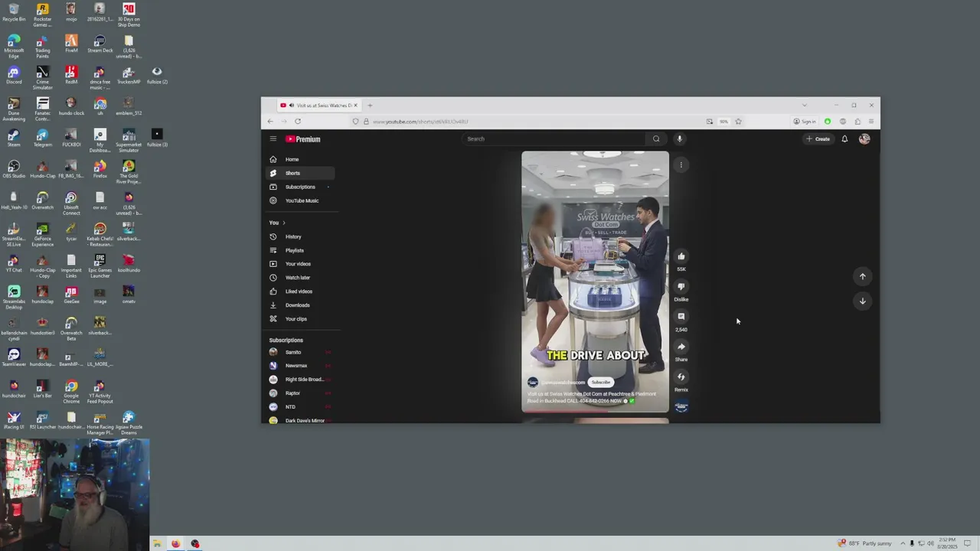Screen dimensions: 980x551
Task: Click the YouTube Premium logo
Action: point(303,139)
